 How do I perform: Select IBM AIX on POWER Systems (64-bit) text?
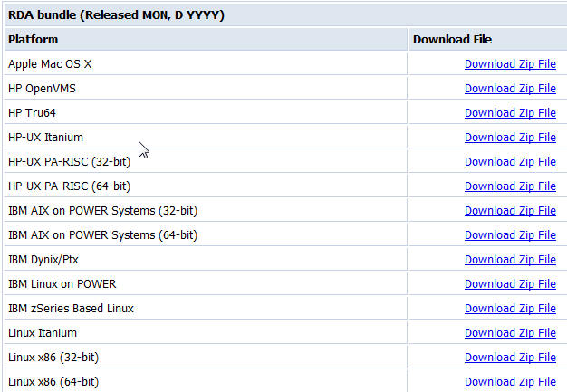[x=102, y=235]
